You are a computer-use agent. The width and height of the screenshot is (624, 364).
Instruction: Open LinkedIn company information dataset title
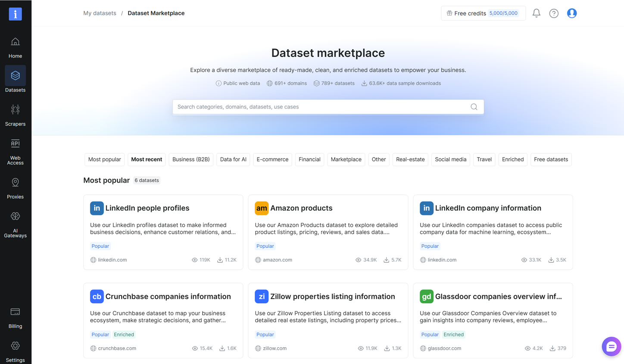(488, 208)
